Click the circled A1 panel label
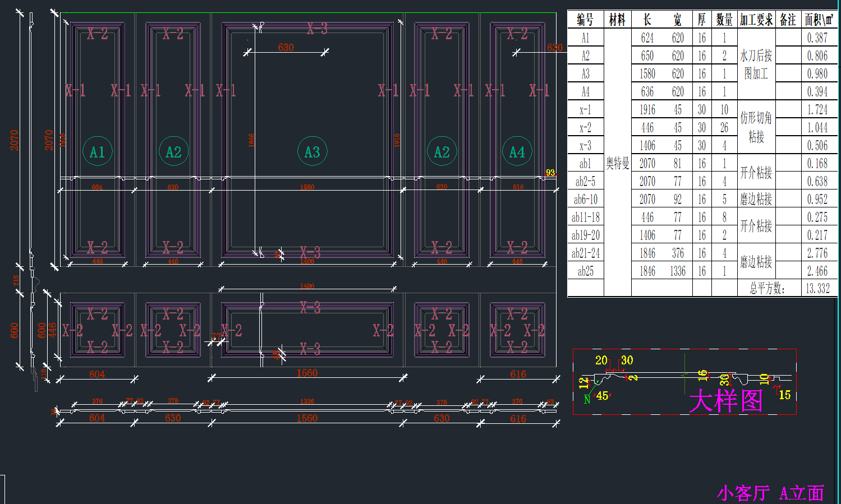This screenshot has height=504, width=841. click(x=97, y=152)
